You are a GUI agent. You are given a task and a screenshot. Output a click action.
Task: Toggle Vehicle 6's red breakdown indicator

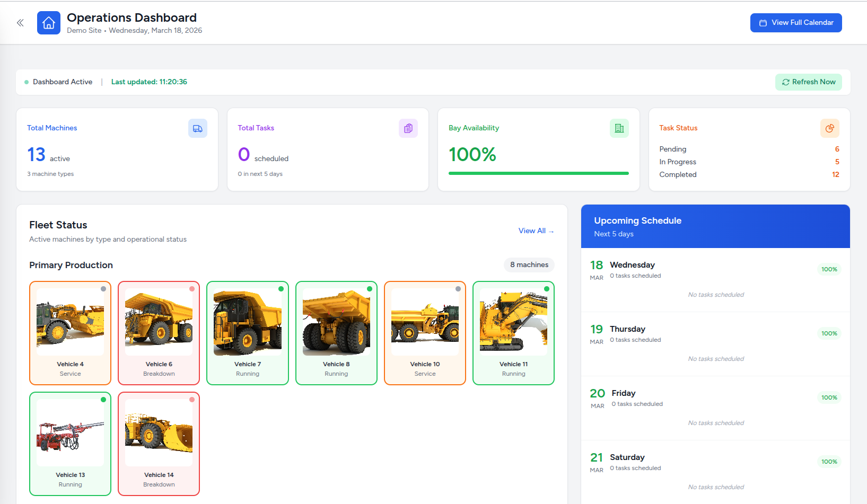(192, 289)
